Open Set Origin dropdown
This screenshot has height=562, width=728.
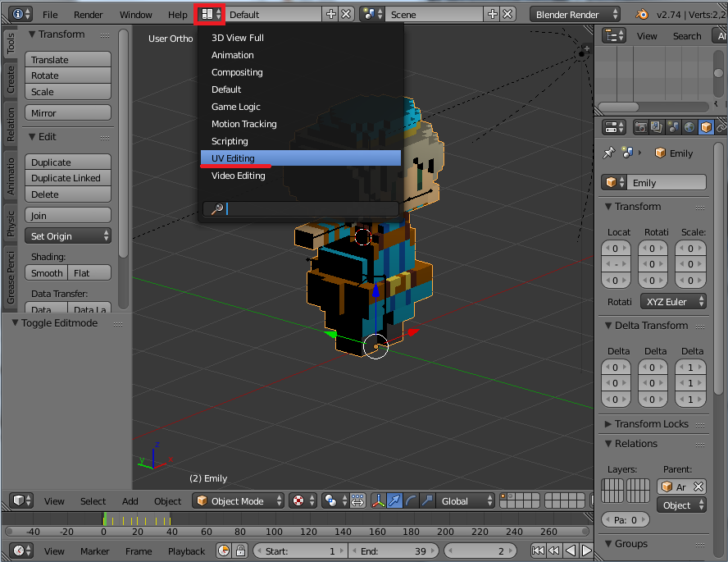point(68,236)
